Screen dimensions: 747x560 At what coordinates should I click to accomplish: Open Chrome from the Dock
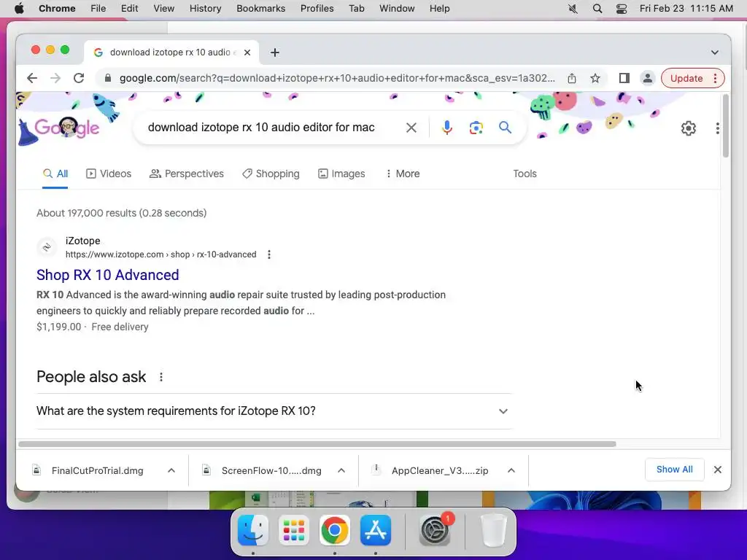coord(334,529)
